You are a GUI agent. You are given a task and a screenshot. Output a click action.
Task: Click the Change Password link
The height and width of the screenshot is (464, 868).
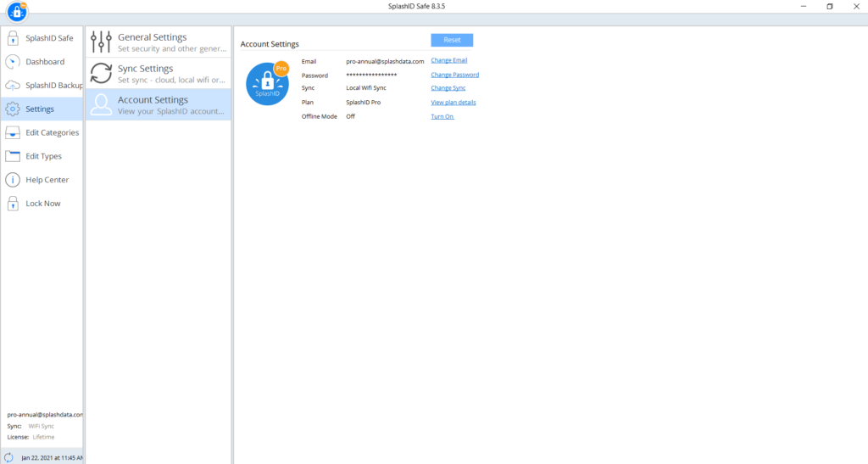click(454, 75)
